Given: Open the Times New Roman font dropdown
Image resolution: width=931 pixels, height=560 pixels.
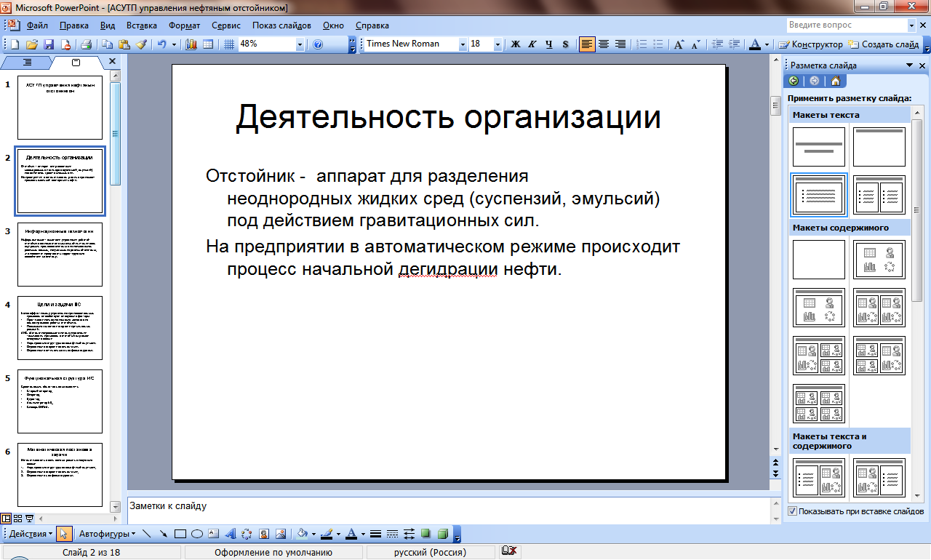Looking at the screenshot, I should [x=463, y=44].
